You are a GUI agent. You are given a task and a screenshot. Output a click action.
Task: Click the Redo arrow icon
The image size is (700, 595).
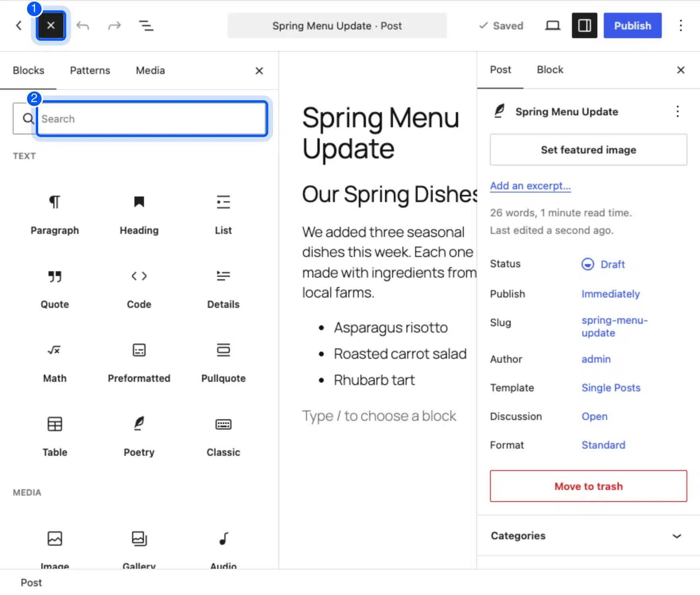115,26
